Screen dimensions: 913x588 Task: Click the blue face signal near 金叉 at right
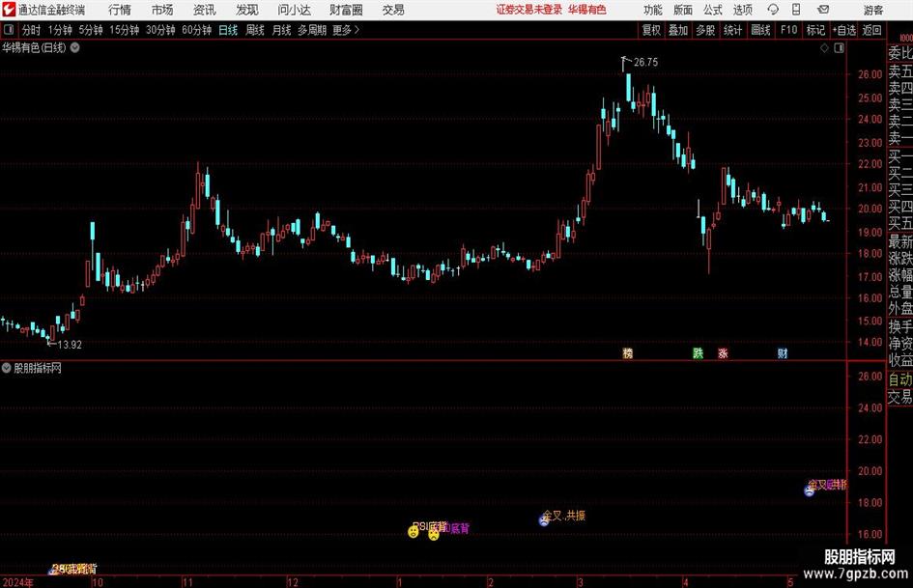click(810, 490)
